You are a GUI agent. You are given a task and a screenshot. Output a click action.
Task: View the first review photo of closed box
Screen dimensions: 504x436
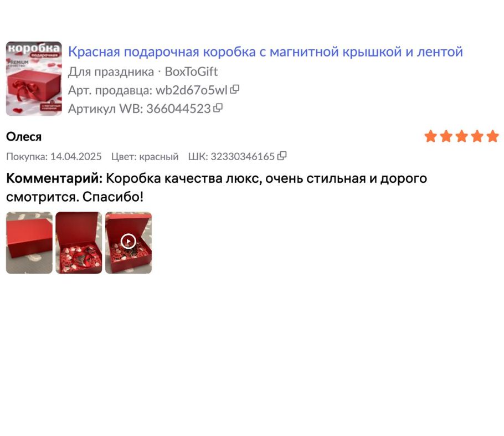(x=29, y=243)
